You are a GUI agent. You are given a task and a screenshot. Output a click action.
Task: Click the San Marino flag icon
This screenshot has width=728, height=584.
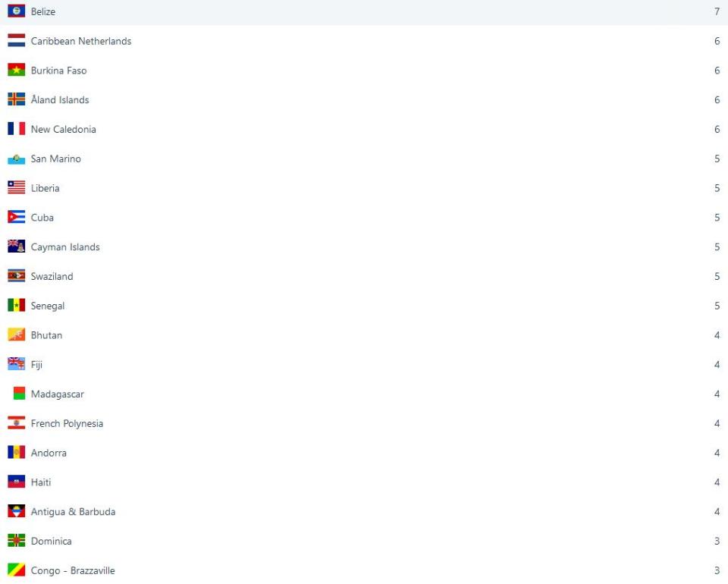pos(16,159)
